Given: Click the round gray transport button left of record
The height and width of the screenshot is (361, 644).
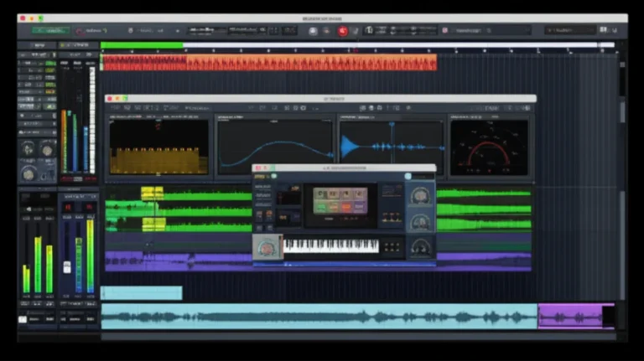Looking at the screenshot, I should click(313, 31).
